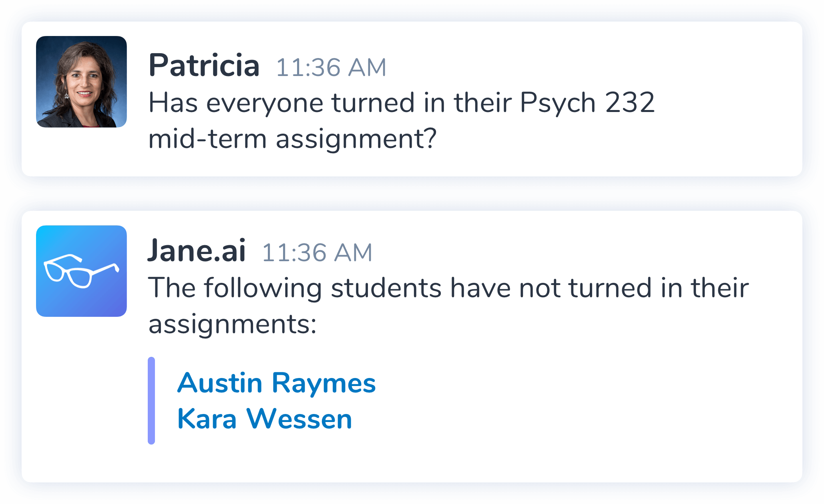
Task: Open Patricia's profile photo
Action: [81, 82]
